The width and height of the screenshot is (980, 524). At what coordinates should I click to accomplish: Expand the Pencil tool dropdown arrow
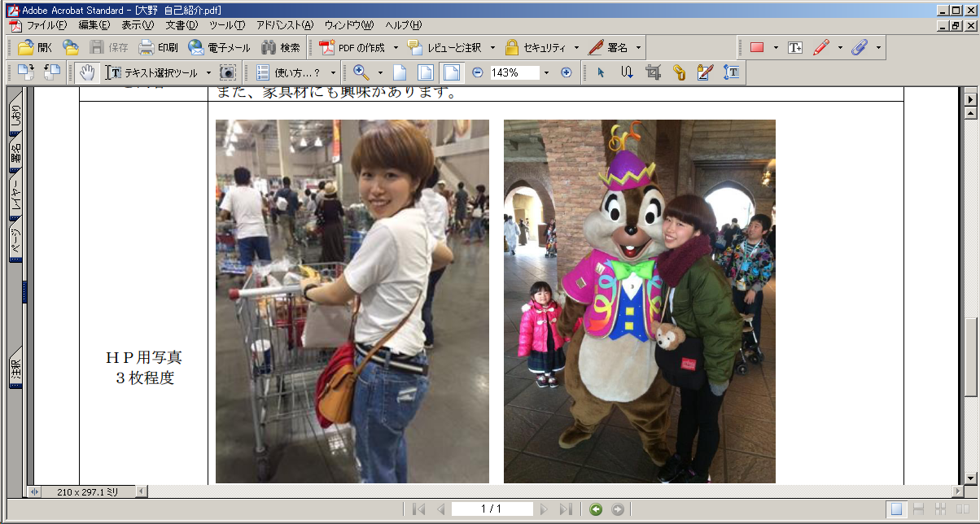(840, 47)
